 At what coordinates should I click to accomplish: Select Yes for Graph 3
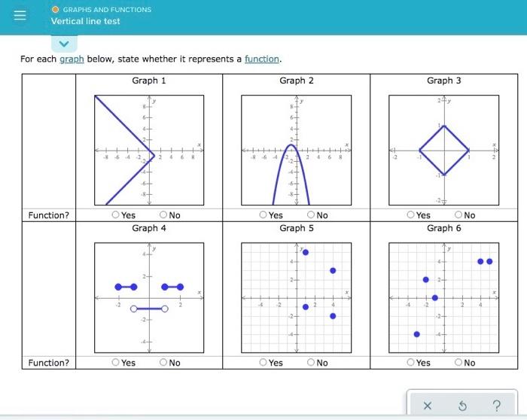tap(411, 215)
